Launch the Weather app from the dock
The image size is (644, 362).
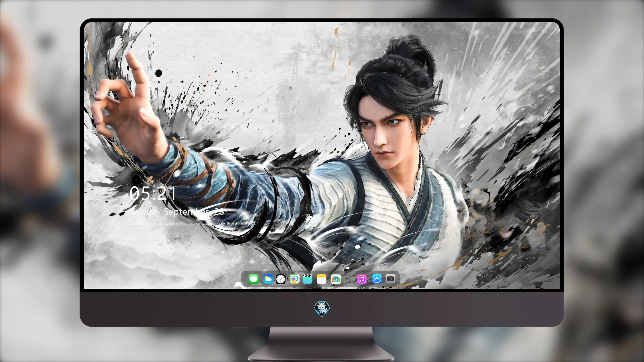click(268, 279)
